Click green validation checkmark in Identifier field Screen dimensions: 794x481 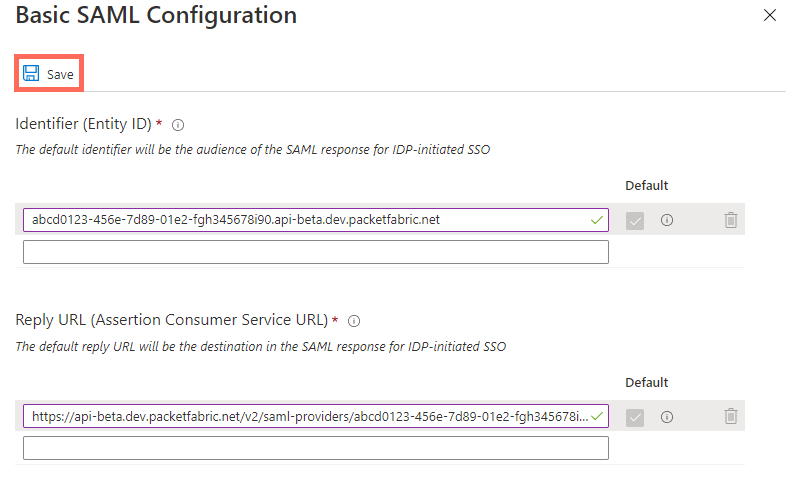tap(597, 219)
